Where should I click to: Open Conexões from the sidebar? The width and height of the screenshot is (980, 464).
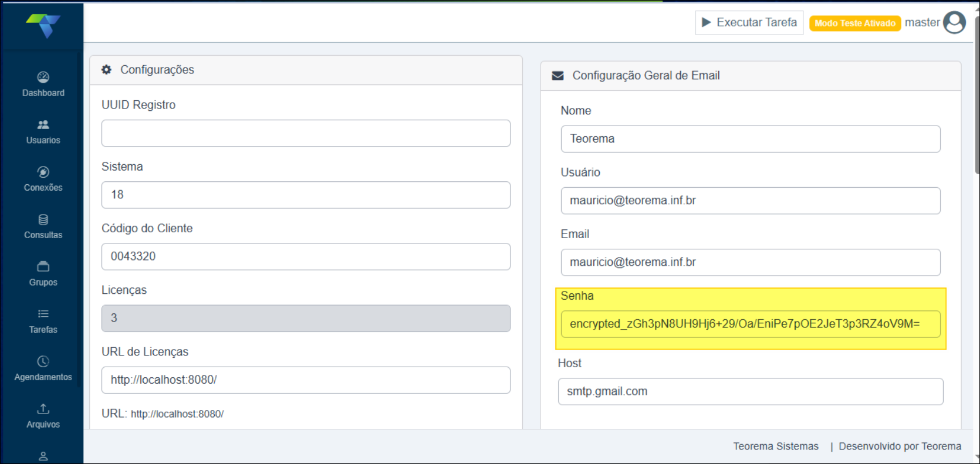[43, 172]
